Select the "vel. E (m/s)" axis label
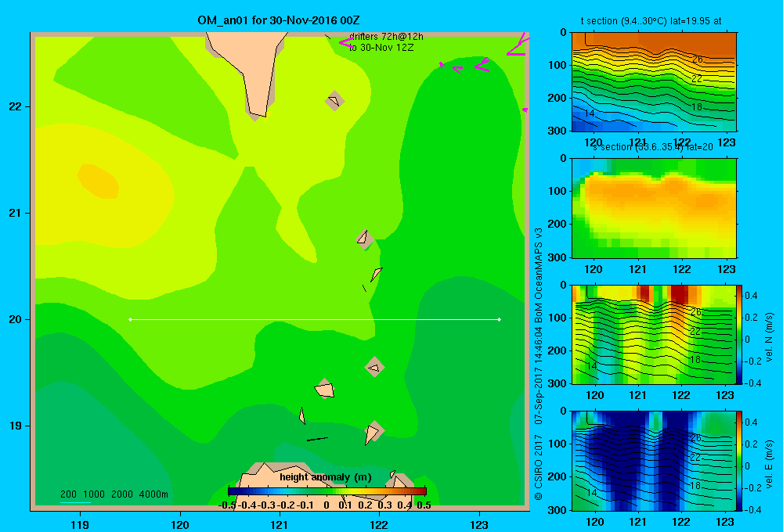 tap(769, 464)
